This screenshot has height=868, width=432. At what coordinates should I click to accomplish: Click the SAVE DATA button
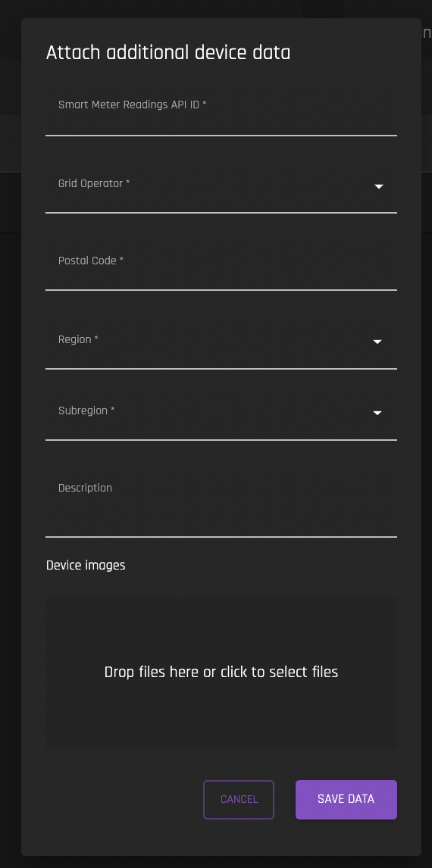[346, 799]
